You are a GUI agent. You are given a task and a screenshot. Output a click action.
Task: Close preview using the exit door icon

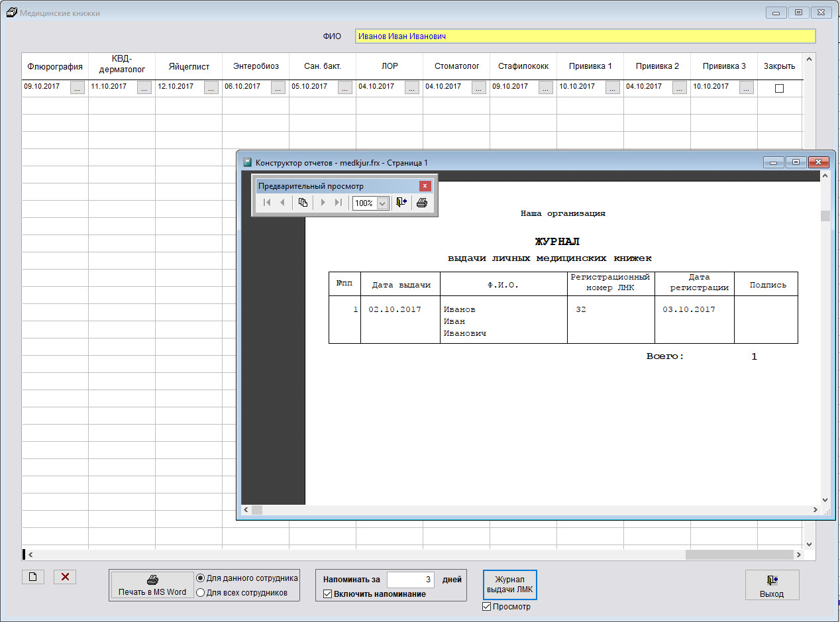point(401,203)
